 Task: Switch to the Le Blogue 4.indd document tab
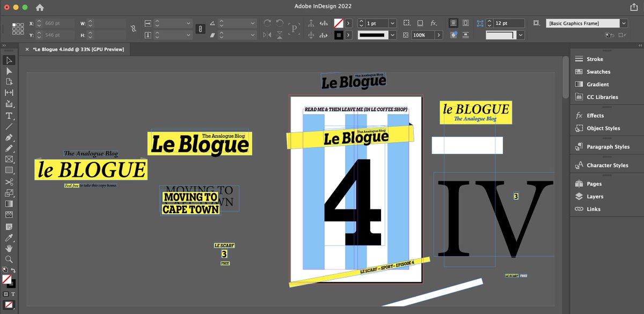[78, 49]
